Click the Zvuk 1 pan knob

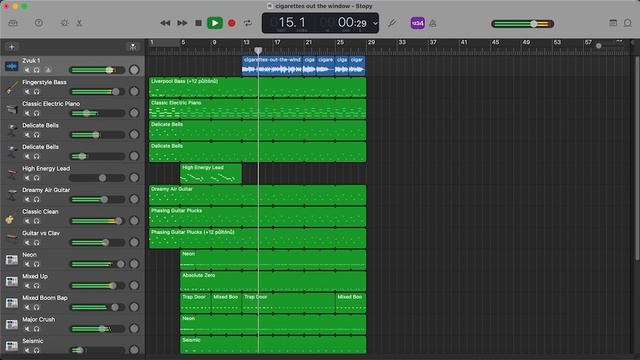[x=134, y=70]
